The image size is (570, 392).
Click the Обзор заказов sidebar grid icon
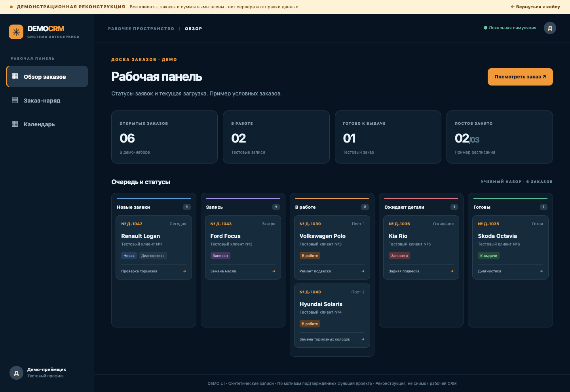[15, 76]
